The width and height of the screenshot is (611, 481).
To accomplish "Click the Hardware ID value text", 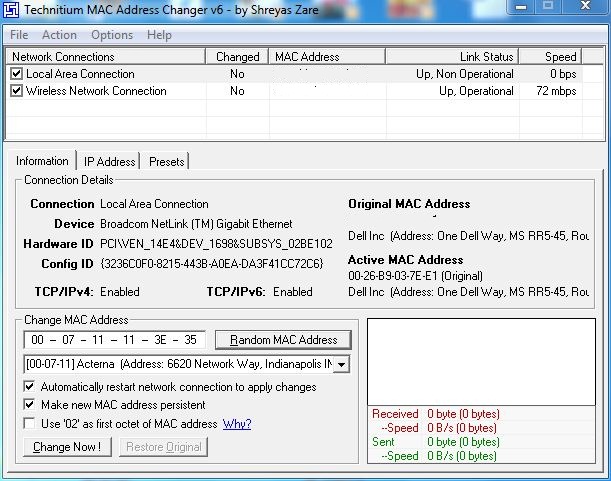I will coord(216,244).
